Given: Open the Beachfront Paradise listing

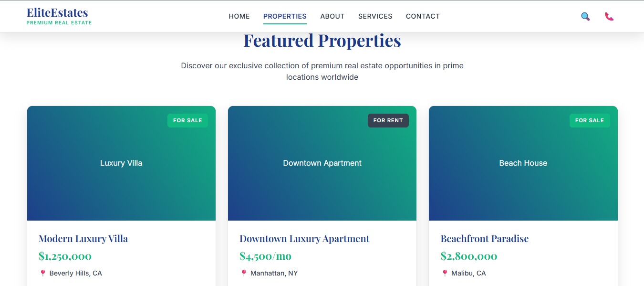Looking at the screenshot, I should pyautogui.click(x=484, y=238).
